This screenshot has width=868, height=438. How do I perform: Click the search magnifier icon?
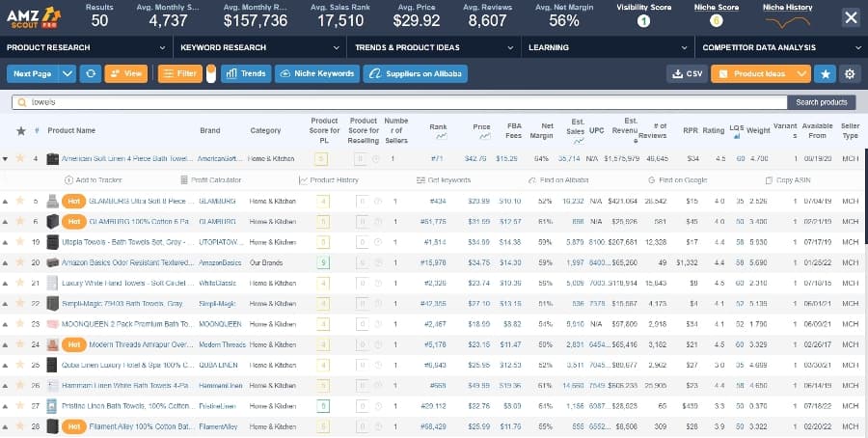coord(22,102)
